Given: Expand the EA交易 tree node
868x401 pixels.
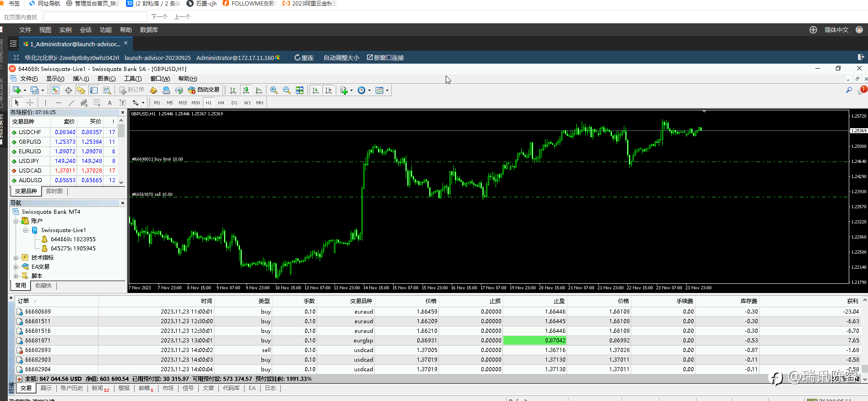Looking at the screenshot, I should click(16, 267).
